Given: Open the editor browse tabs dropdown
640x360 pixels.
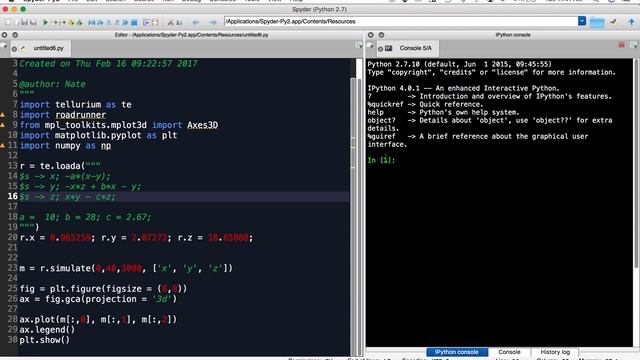Looking at the screenshot, I should (x=4, y=46).
